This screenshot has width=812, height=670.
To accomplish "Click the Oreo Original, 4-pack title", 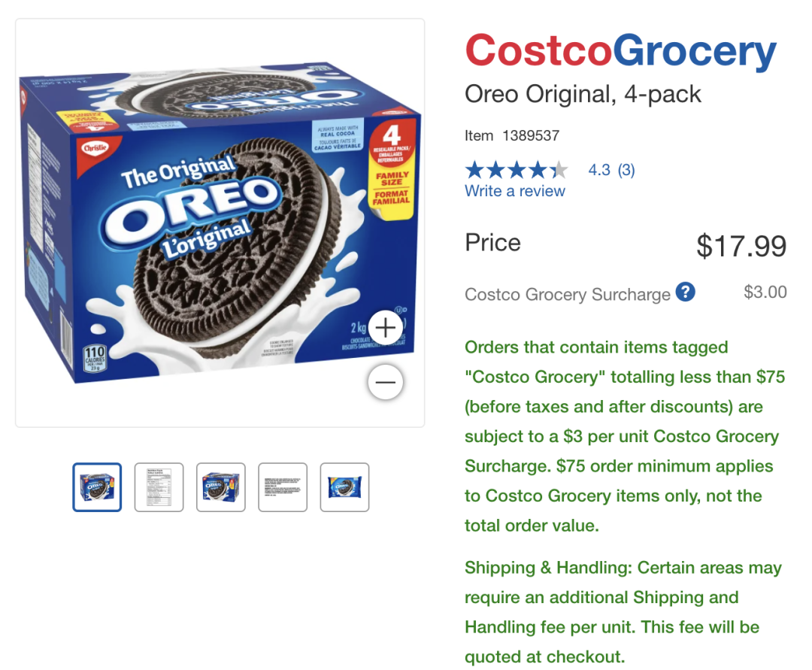I will [583, 94].
